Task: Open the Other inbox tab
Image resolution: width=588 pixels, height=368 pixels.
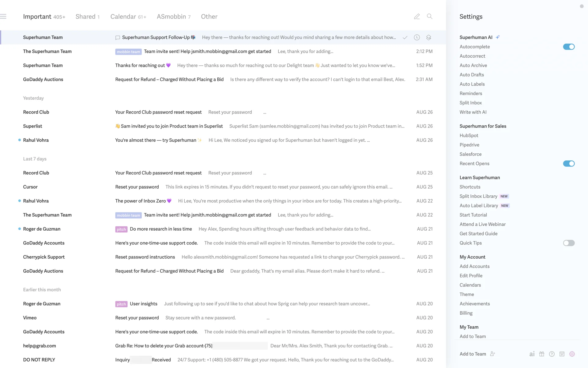Action: pos(209,17)
